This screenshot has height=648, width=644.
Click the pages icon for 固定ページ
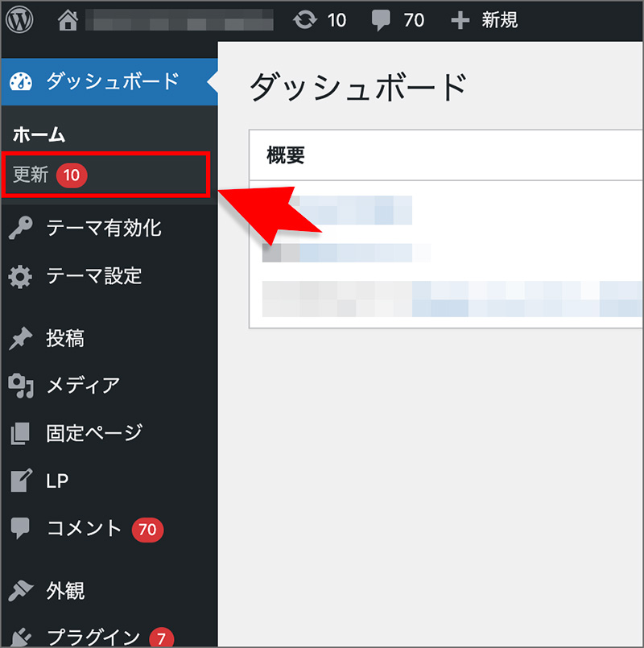(20, 434)
